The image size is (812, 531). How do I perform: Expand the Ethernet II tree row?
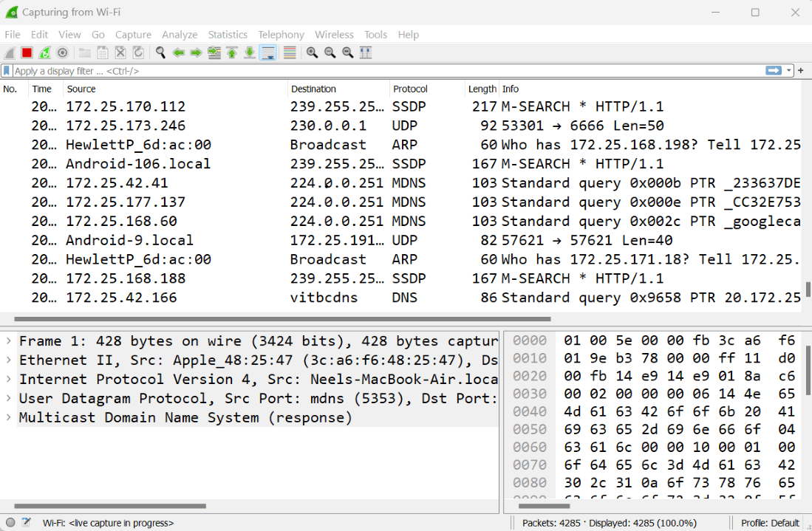click(x=9, y=360)
